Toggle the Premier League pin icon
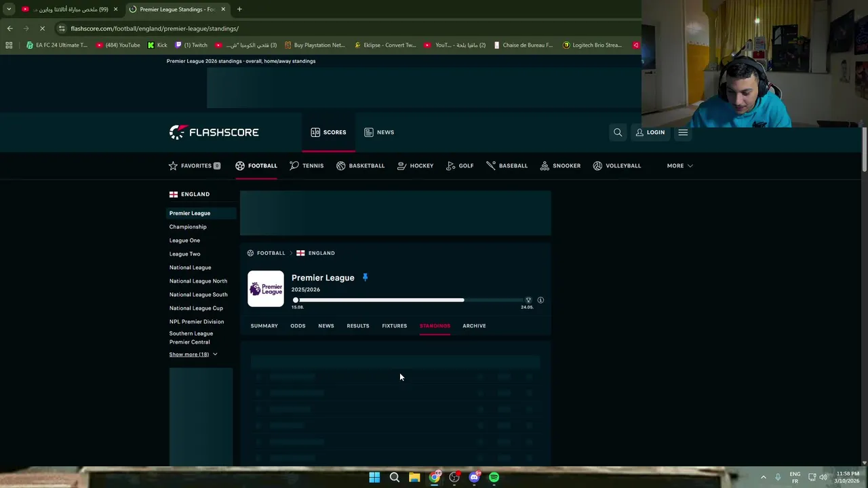 [365, 277]
